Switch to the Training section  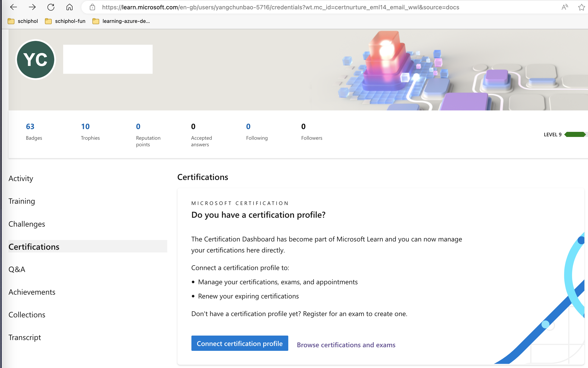click(x=22, y=201)
